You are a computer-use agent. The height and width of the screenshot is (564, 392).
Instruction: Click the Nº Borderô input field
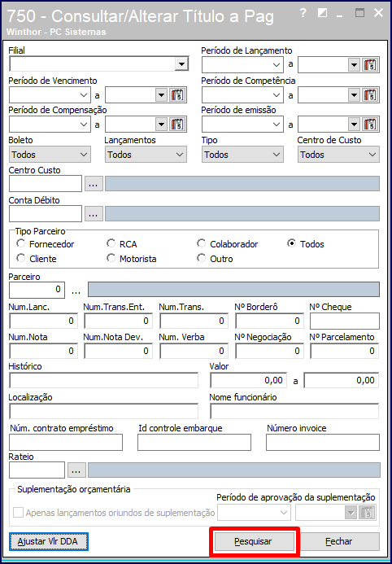(269, 321)
